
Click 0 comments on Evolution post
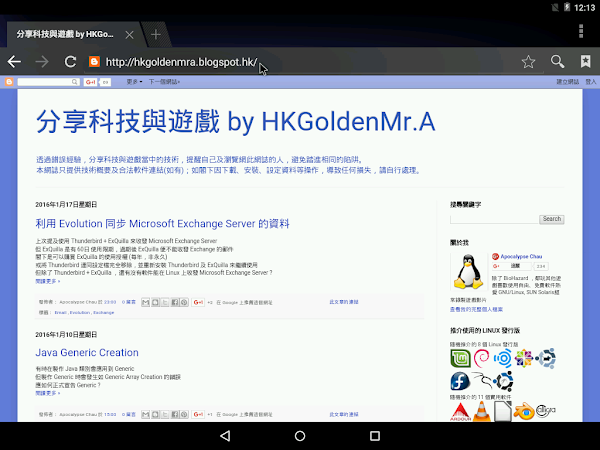click(x=129, y=302)
